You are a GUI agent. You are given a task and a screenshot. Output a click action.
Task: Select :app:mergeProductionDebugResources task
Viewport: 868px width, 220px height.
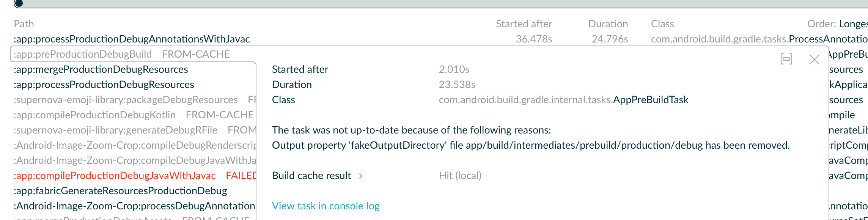point(101,69)
